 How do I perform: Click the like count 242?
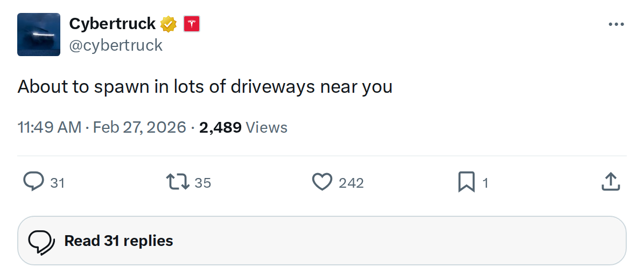click(351, 183)
